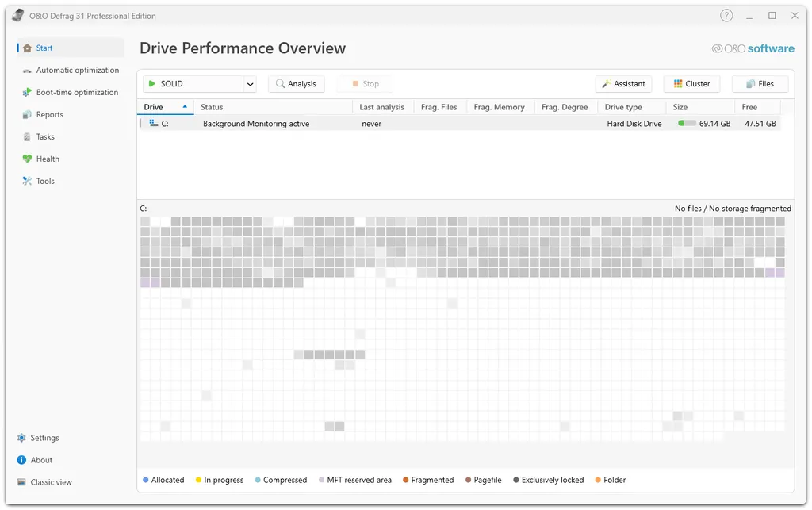Click the green SOLID play icon
Screen dimensions: 812x510
click(x=151, y=84)
